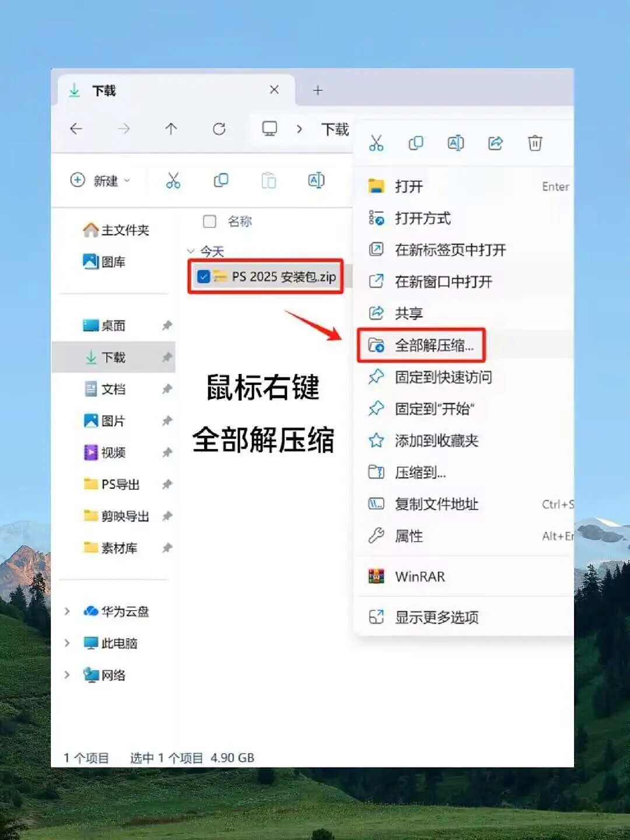Click the Refresh icon in the navigation bar

click(220, 129)
